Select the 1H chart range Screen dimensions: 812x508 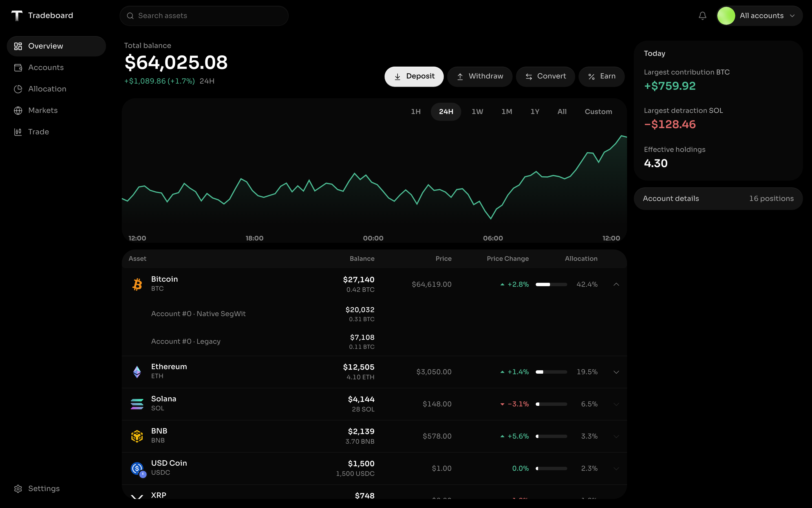pyautogui.click(x=416, y=111)
